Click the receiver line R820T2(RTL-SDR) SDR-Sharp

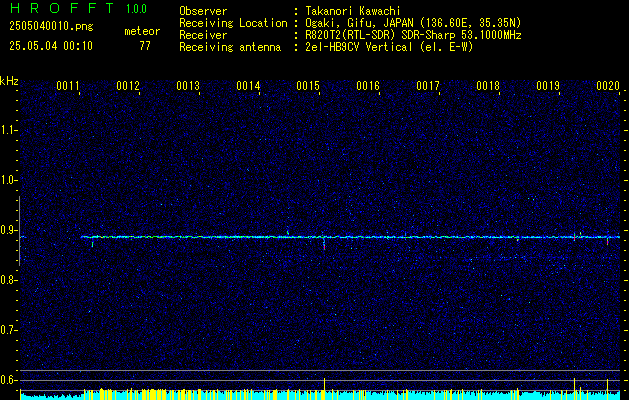pyautogui.click(x=379, y=35)
